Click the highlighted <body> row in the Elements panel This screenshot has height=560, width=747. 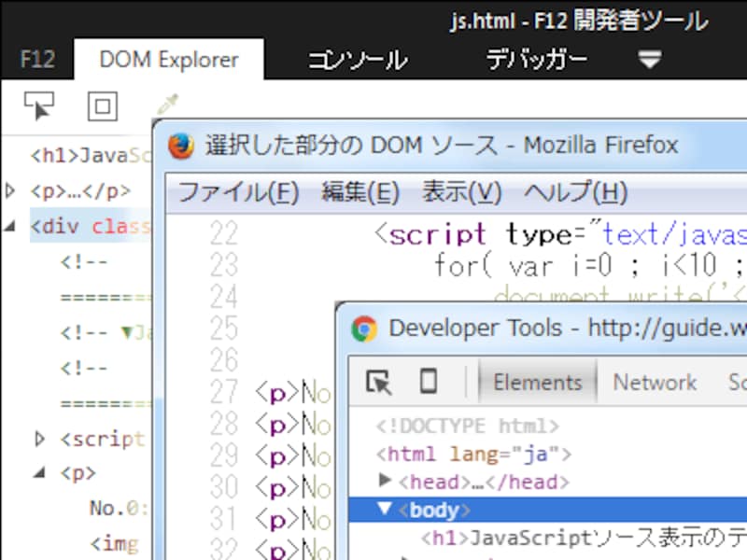[439, 510]
